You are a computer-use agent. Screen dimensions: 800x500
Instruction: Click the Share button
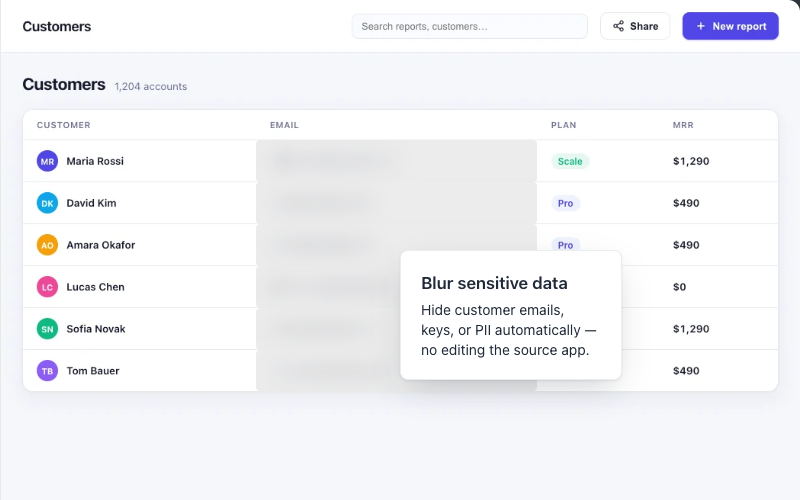tap(635, 26)
